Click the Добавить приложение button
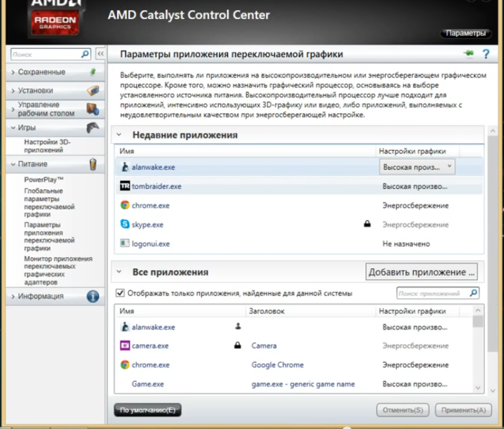The width and height of the screenshot is (504, 429). [x=421, y=271]
